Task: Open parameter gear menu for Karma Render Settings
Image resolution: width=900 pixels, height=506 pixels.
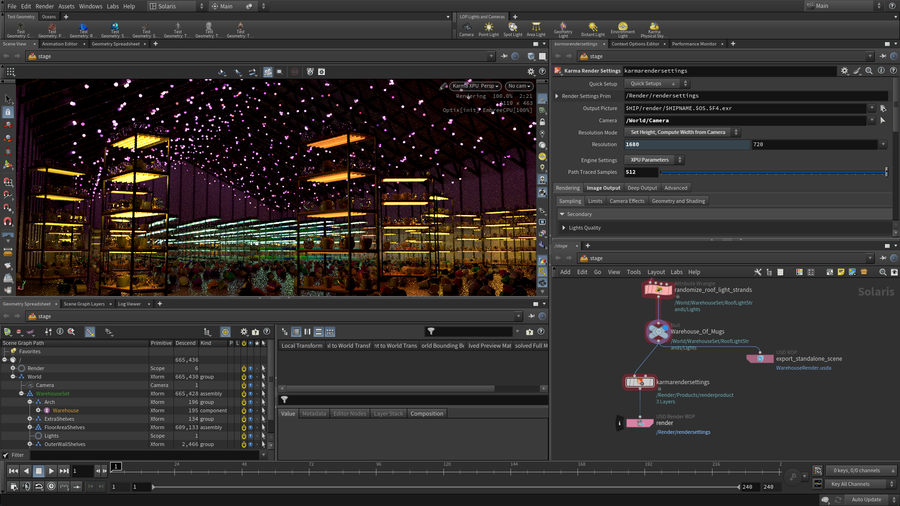Action: tap(844, 71)
